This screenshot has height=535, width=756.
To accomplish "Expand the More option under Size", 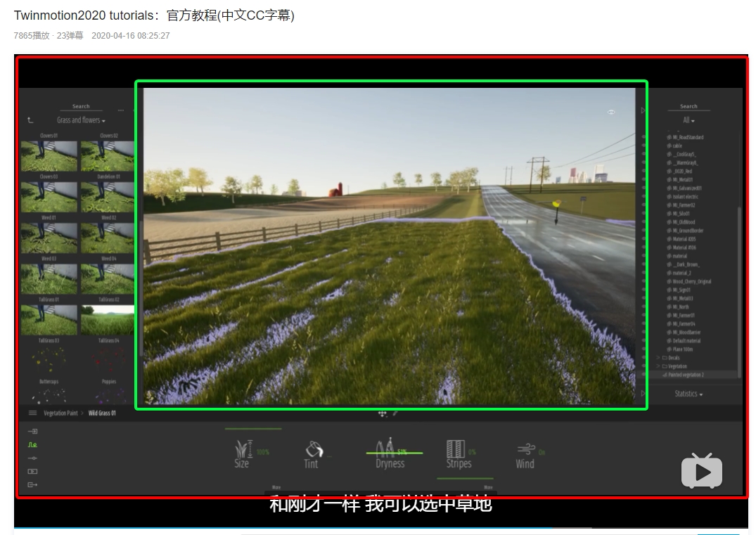I will [276, 487].
